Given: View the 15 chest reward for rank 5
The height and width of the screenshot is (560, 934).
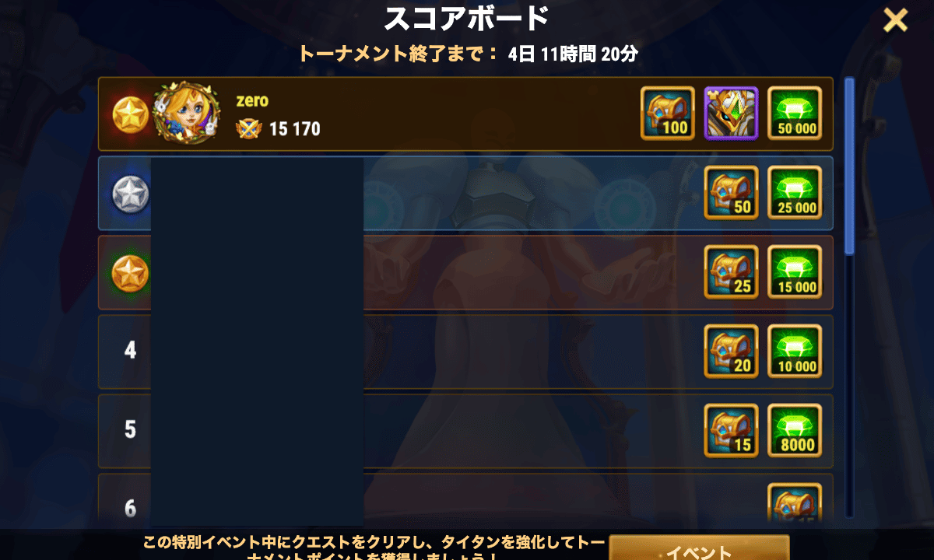Looking at the screenshot, I should pyautogui.click(x=731, y=431).
